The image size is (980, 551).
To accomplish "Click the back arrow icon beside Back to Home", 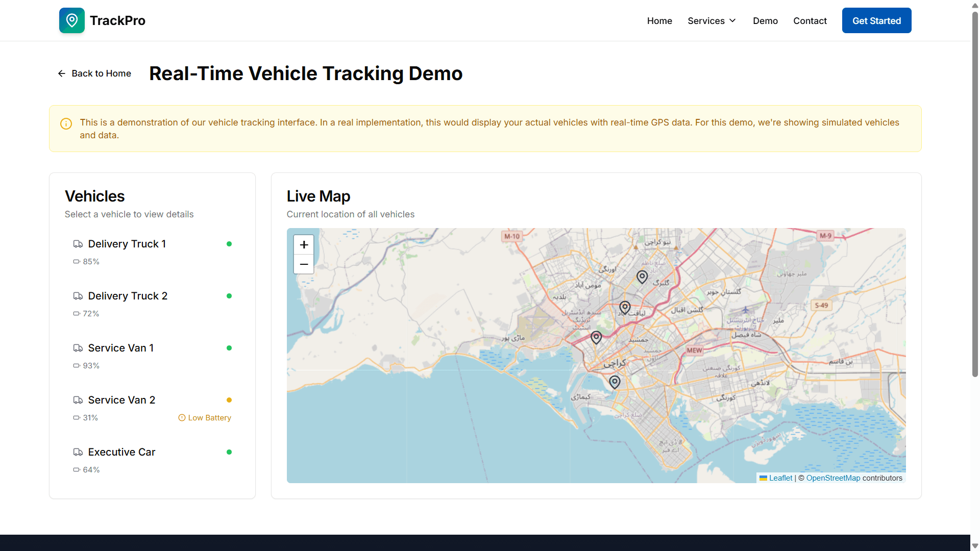I will (62, 73).
